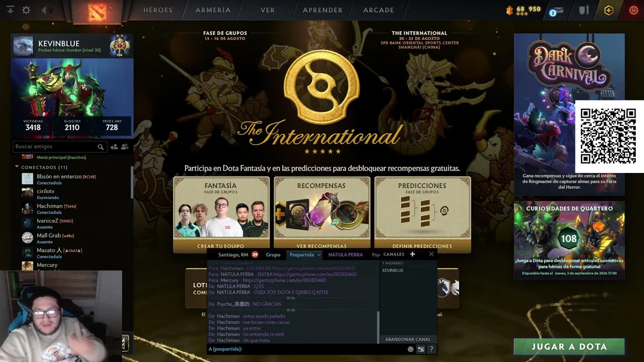
Task: Click the orange shard currency icon
Action: 509,10
